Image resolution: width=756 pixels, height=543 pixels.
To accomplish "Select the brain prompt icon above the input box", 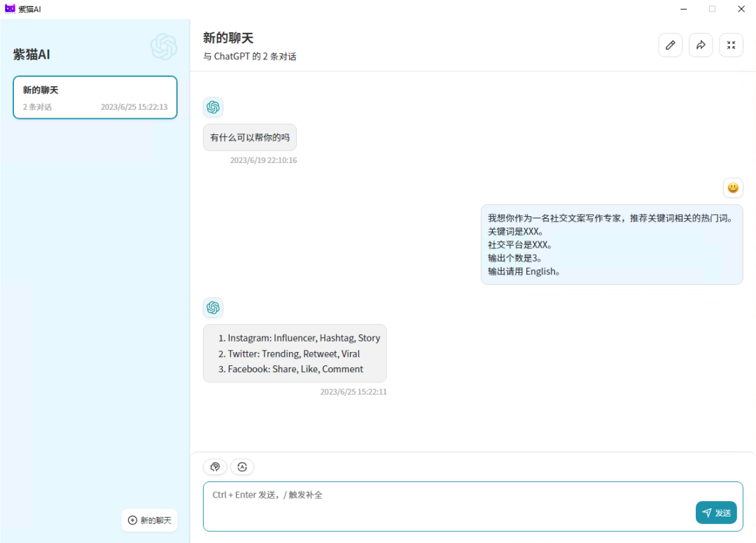I will coord(214,467).
